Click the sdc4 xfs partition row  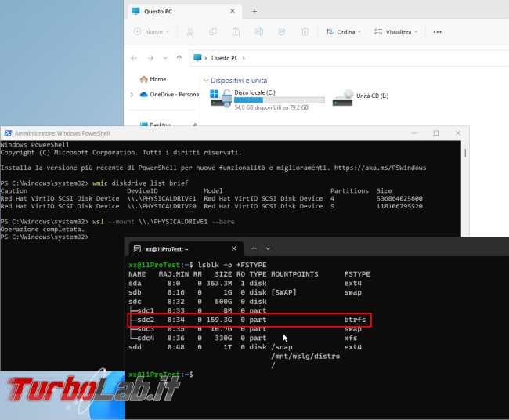(x=243, y=339)
